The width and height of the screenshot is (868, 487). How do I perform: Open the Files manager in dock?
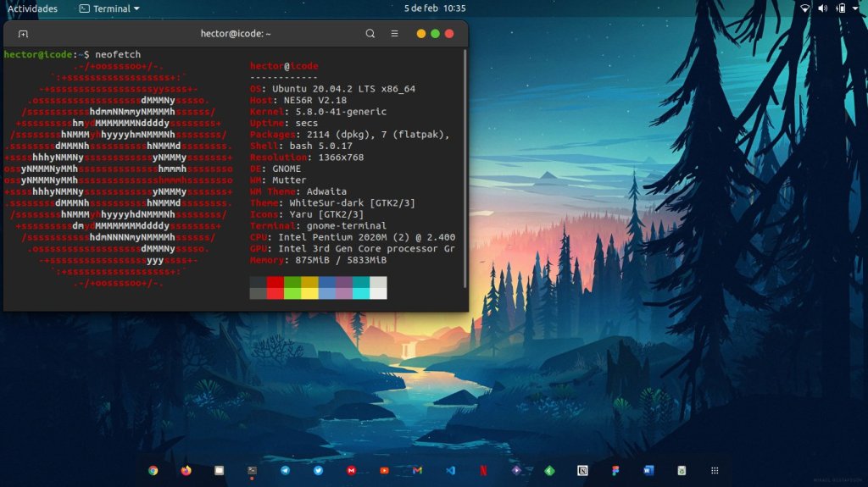click(x=220, y=470)
